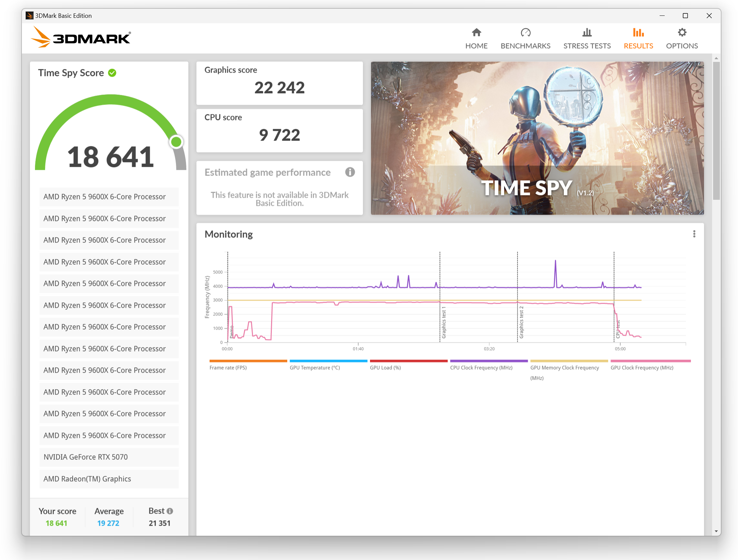Toggle CPU Clock Frequency legend series
Screen dimensions: 738x560
pyautogui.click(x=481, y=368)
